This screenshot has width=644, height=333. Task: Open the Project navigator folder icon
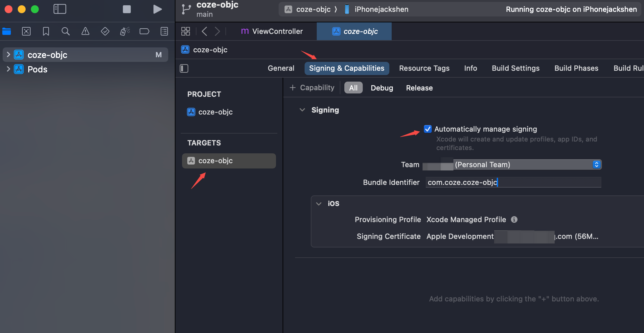click(7, 31)
